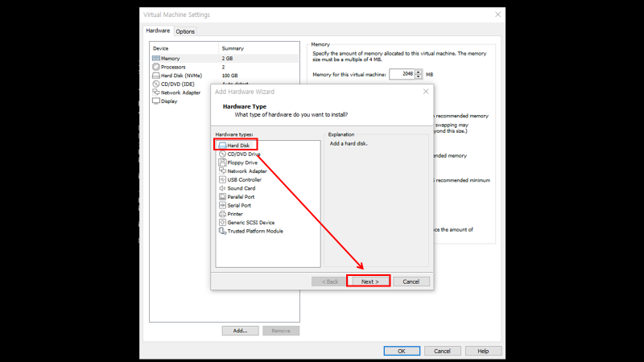Select the USB Controller label
This screenshot has width=644, height=362.
[x=245, y=179]
